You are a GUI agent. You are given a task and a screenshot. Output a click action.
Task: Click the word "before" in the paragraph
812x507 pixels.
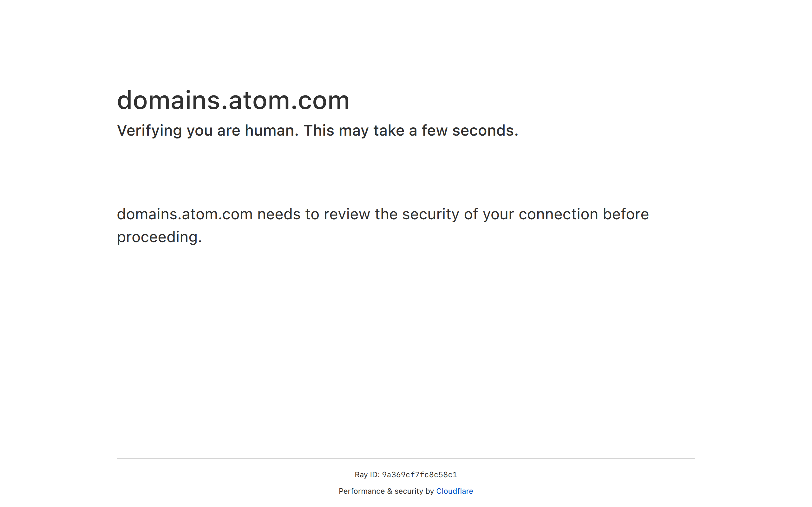point(626,214)
